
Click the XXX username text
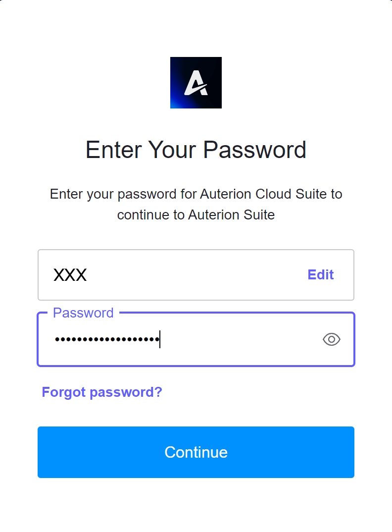(70, 275)
